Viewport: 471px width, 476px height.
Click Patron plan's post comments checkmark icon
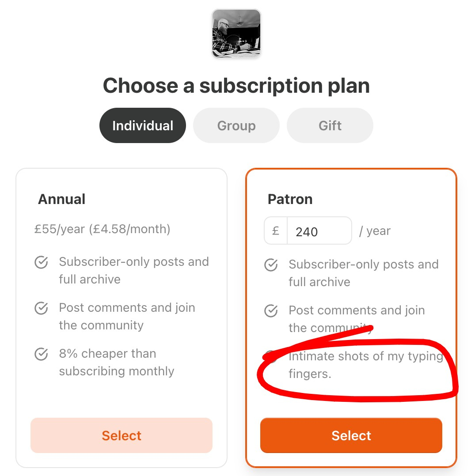coord(271,311)
